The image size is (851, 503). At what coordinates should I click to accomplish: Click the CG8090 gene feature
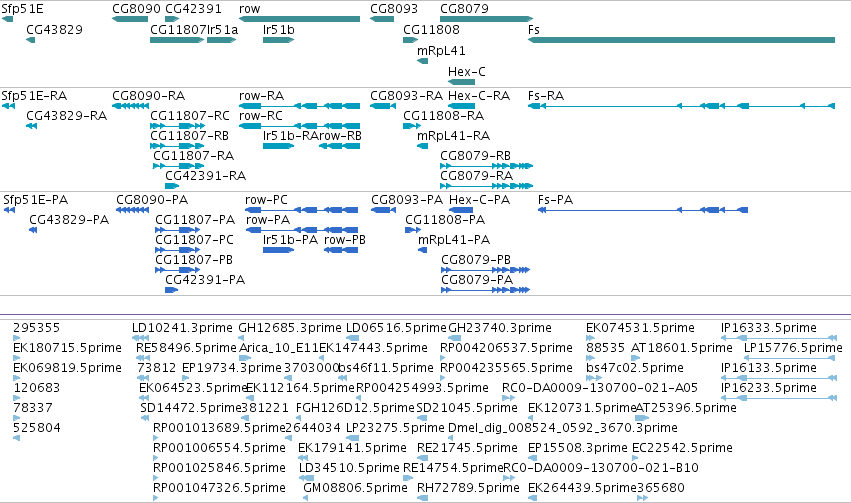click(x=130, y=19)
